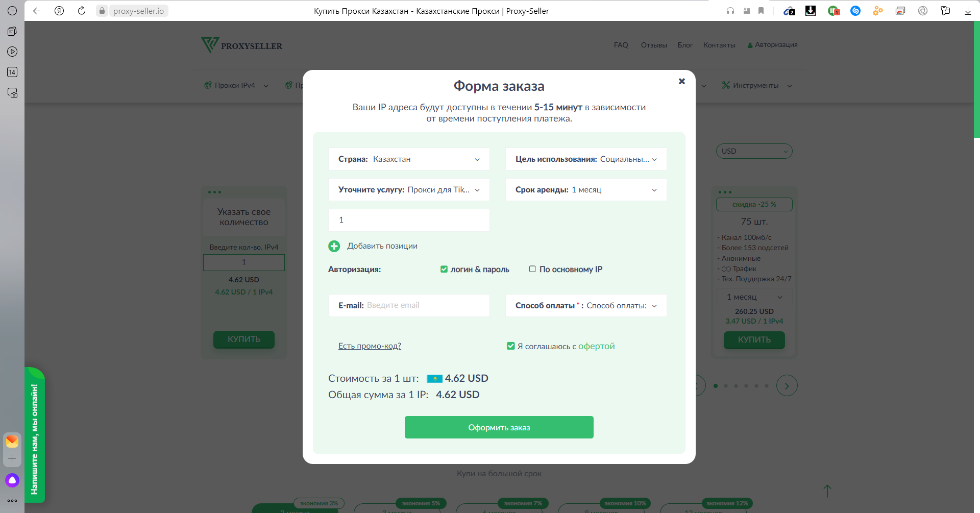Close the order form dialog
This screenshot has height=513, width=980.
tap(681, 81)
